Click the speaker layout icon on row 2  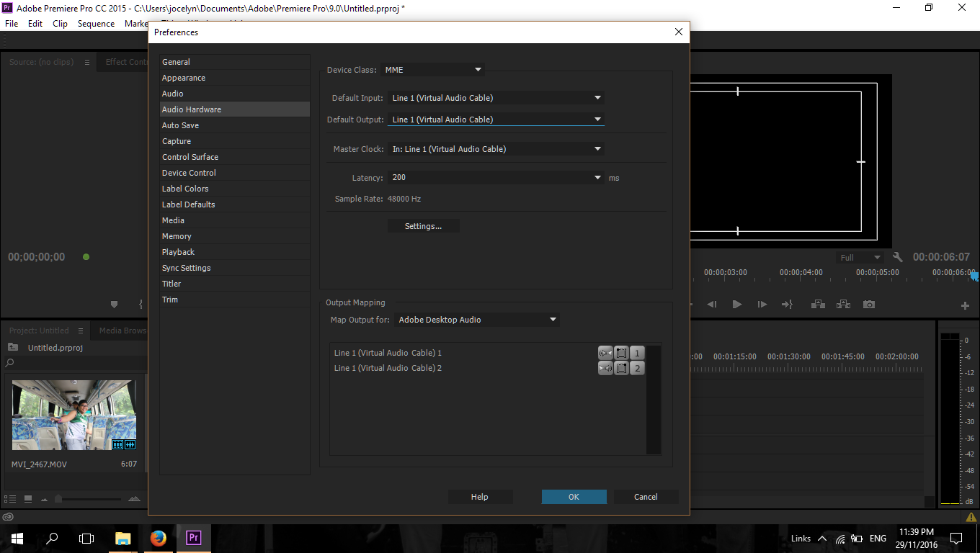(x=621, y=368)
